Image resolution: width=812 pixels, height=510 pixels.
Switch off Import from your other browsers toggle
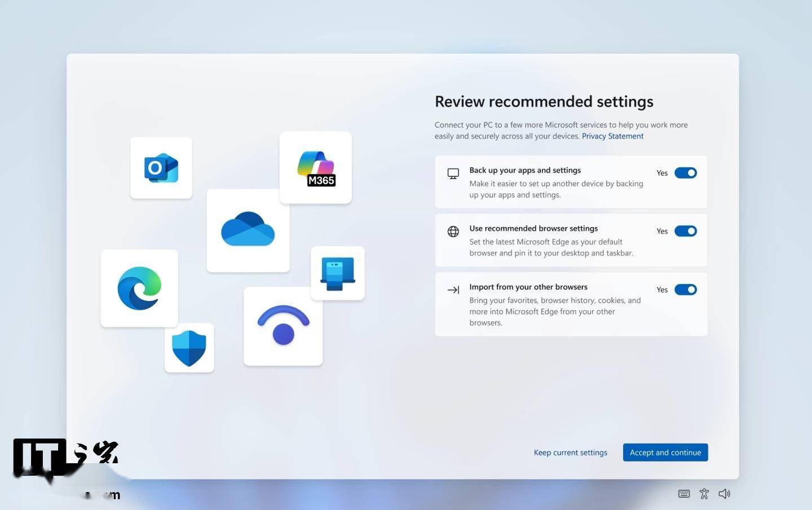tap(686, 290)
